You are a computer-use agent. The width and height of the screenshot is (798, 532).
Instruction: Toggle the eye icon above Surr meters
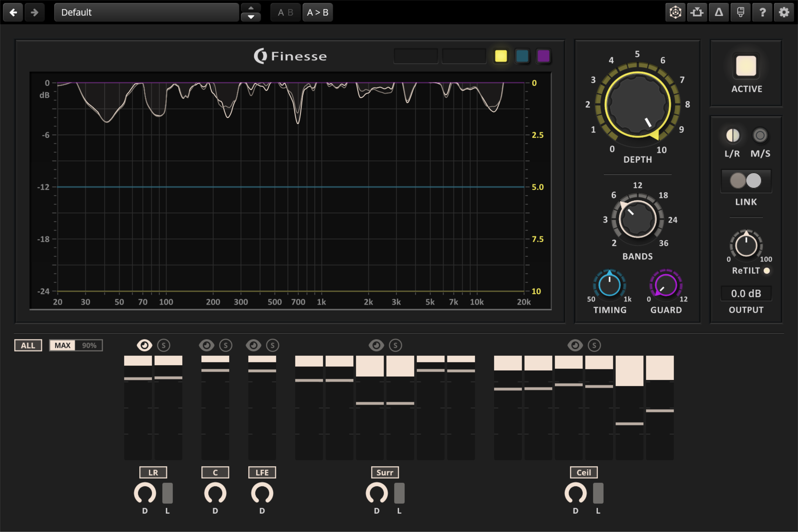376,345
